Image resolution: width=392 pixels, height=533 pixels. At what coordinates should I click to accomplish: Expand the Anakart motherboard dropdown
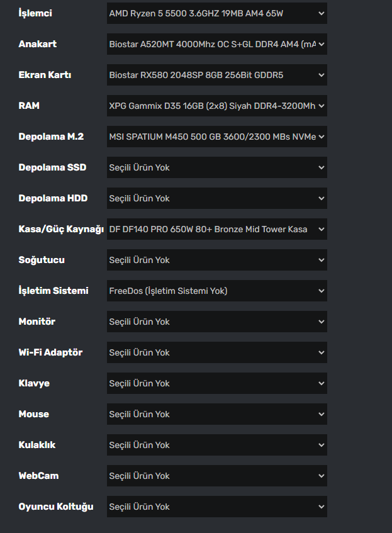coord(216,44)
